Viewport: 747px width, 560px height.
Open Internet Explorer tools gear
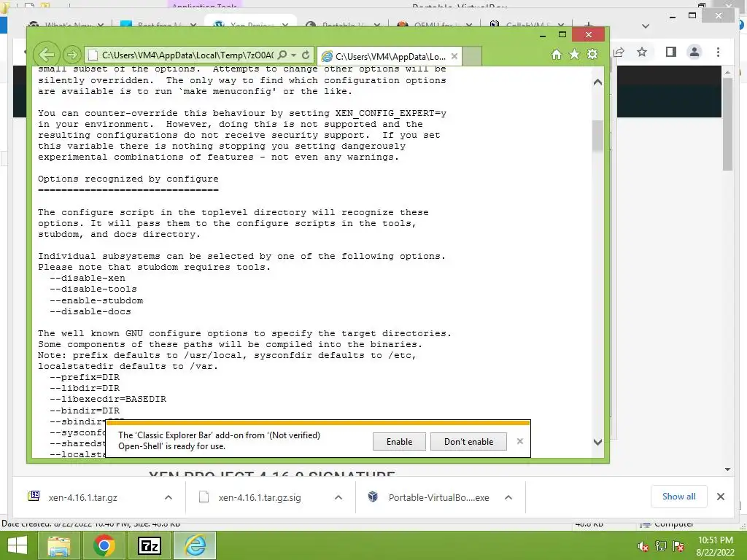(592, 55)
